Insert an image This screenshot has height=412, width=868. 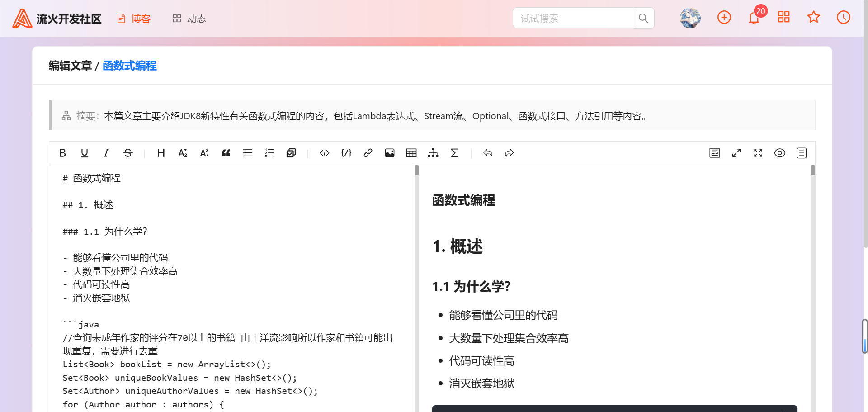390,153
